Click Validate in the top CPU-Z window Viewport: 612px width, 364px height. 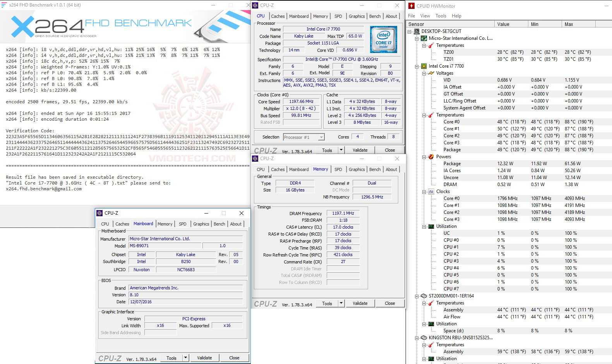click(x=360, y=150)
